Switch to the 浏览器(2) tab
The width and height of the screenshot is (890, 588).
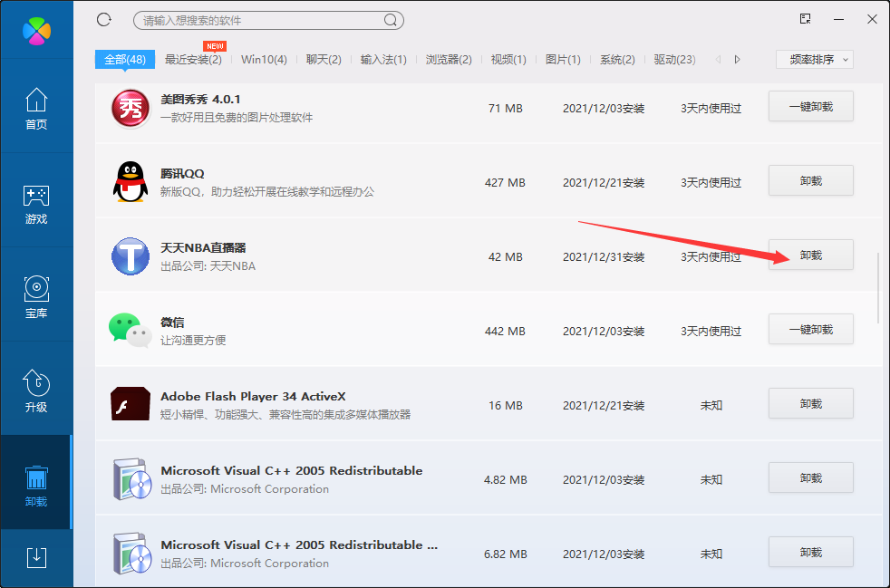point(449,60)
